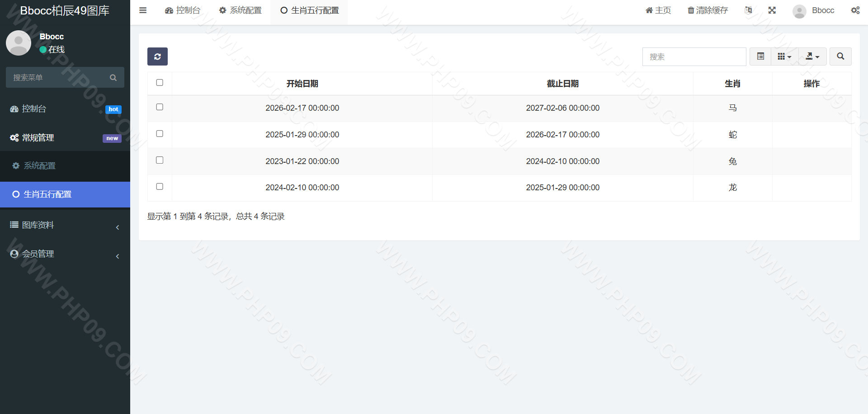Viewport: 868px width, 414px height.
Task: Click the 清除缓存 link
Action: [x=708, y=10]
